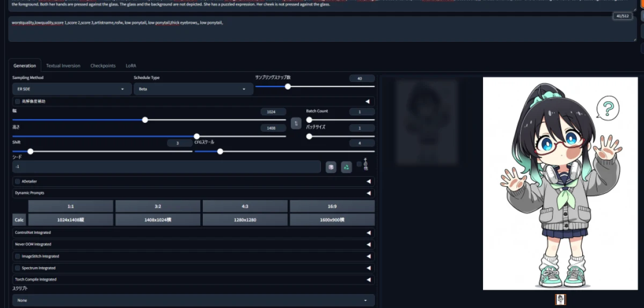Switch to the Generation tab
Screen dimensions: 644x308
[25, 65]
